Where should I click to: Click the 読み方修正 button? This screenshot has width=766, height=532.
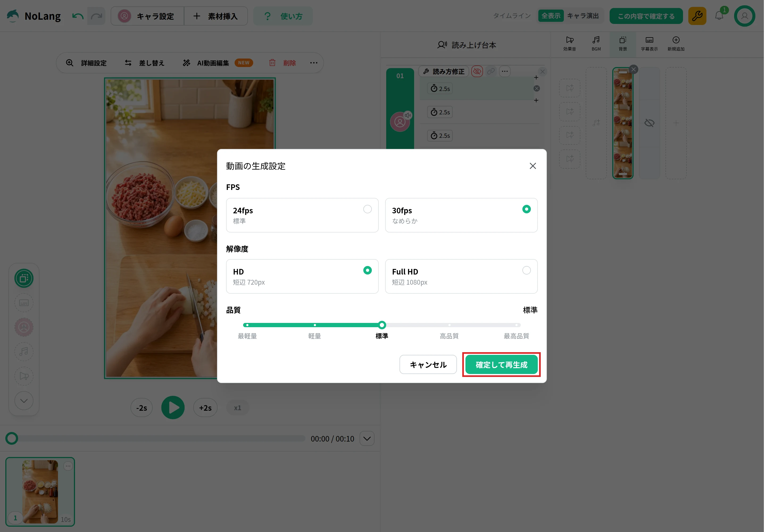444,71
